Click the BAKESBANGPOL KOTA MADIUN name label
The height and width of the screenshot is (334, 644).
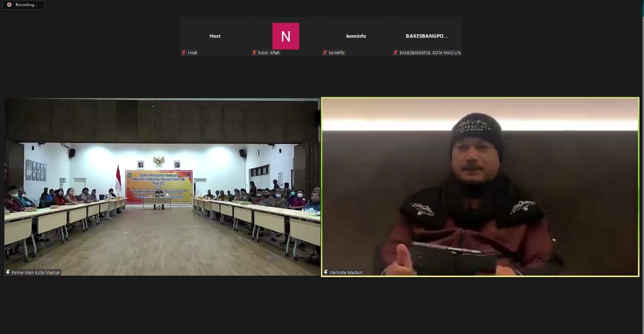430,53
